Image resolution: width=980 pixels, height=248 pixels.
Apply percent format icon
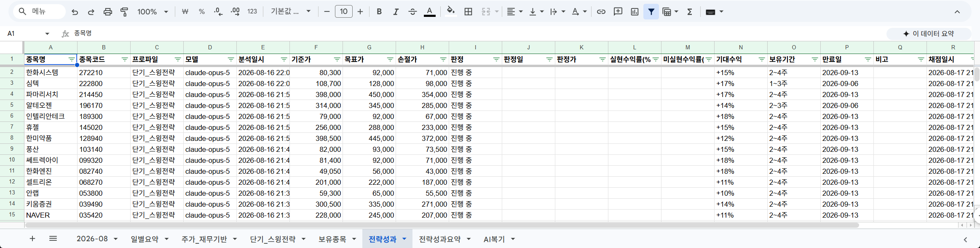click(x=202, y=12)
